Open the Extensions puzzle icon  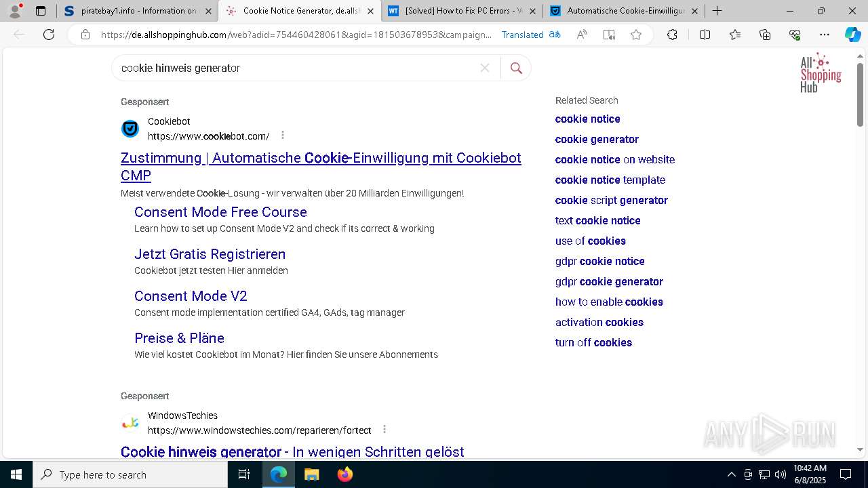(672, 35)
